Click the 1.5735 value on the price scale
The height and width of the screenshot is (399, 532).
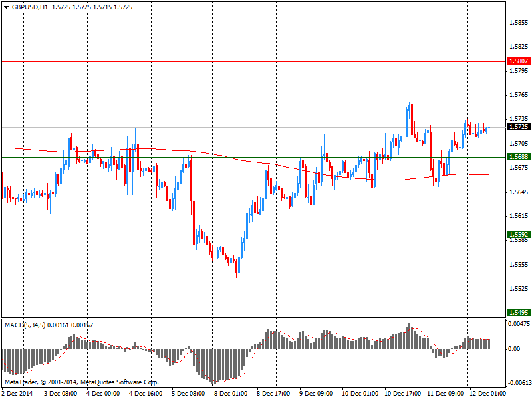tap(519, 119)
